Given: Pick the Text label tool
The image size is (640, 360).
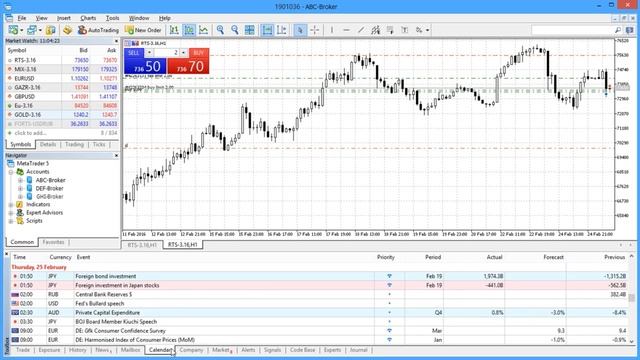Looking at the screenshot, I should pos(404,30).
